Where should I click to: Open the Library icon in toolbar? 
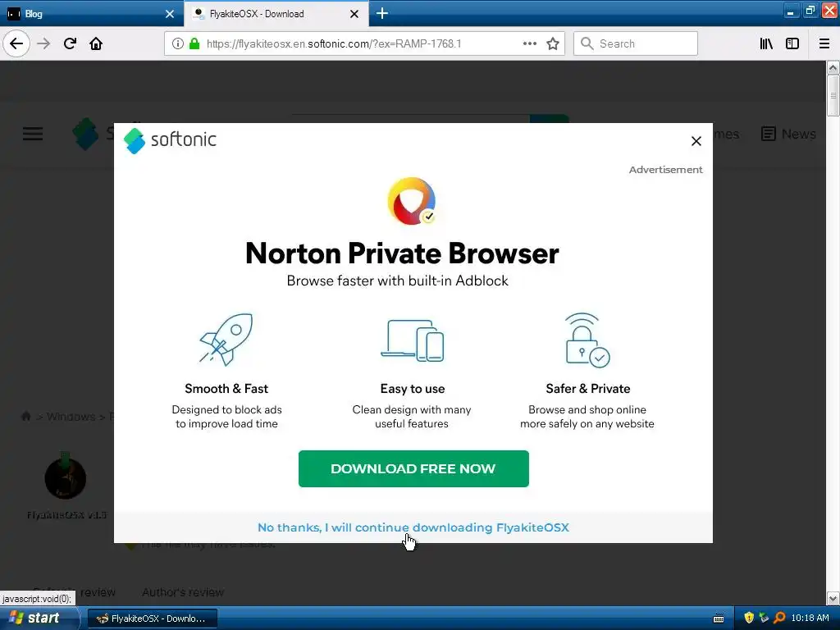(x=766, y=43)
